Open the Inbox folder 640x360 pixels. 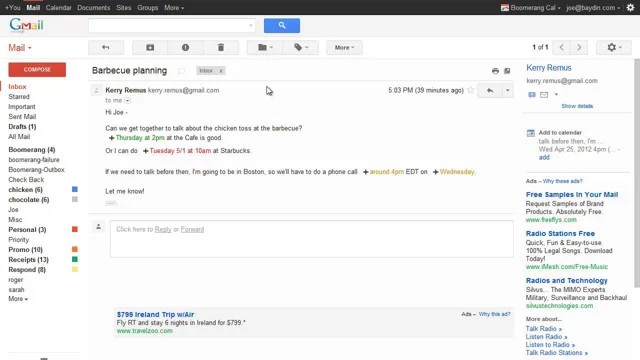[17, 87]
